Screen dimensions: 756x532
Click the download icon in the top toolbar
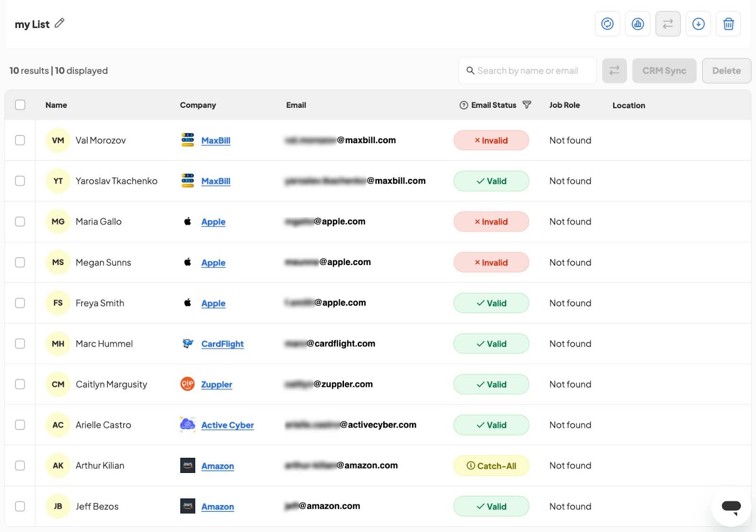[x=698, y=24]
